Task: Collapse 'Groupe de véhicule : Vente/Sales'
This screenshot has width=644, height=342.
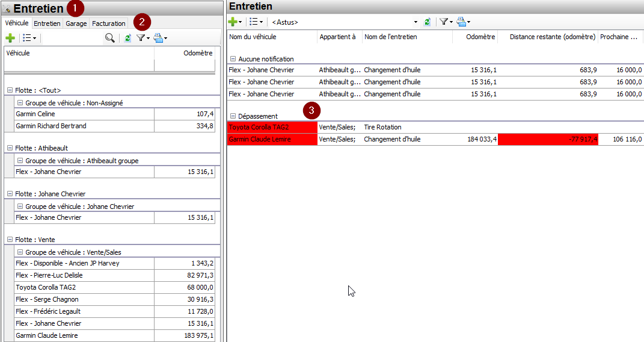Action: (20, 252)
